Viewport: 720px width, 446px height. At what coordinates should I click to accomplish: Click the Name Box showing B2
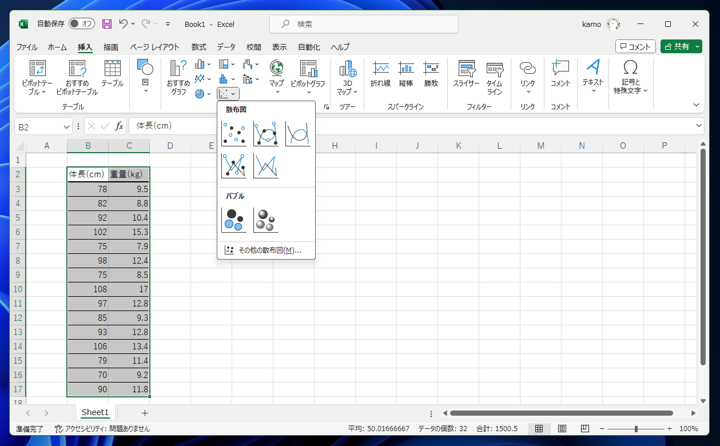click(x=43, y=126)
